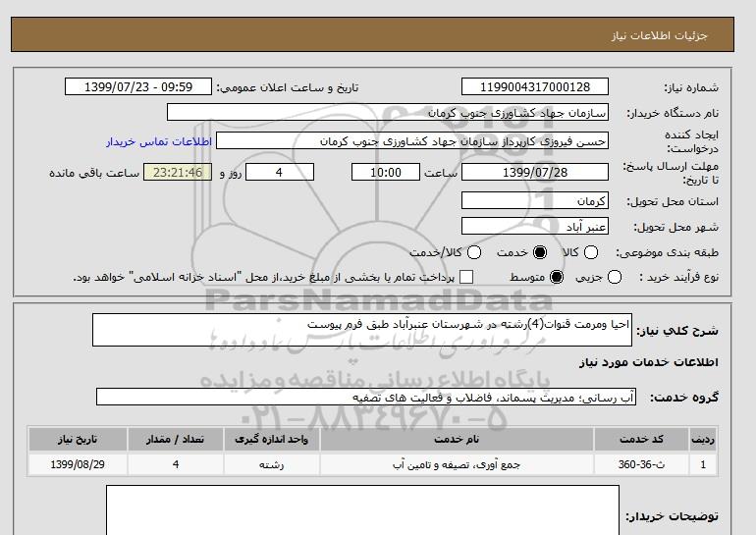Click the request creator name field

click(412, 141)
